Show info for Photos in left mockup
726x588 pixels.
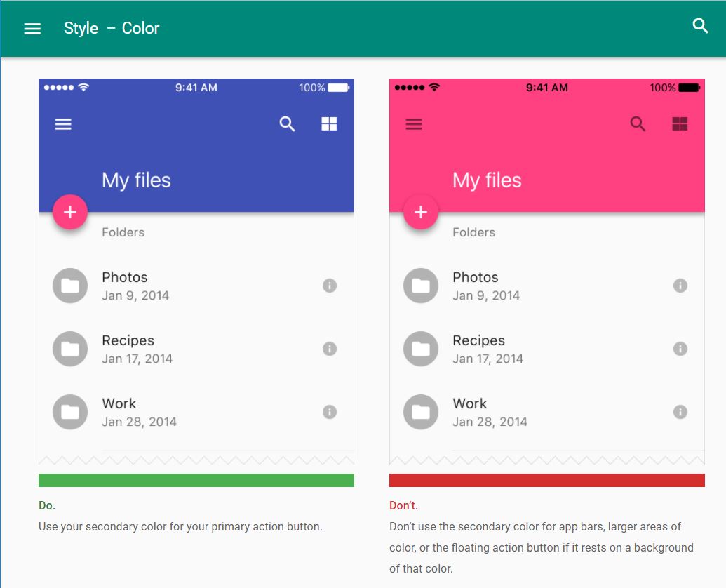[329, 286]
